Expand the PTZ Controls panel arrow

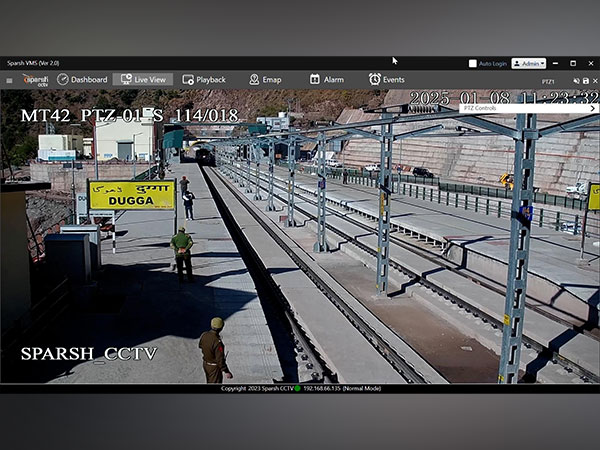pyautogui.click(x=593, y=108)
